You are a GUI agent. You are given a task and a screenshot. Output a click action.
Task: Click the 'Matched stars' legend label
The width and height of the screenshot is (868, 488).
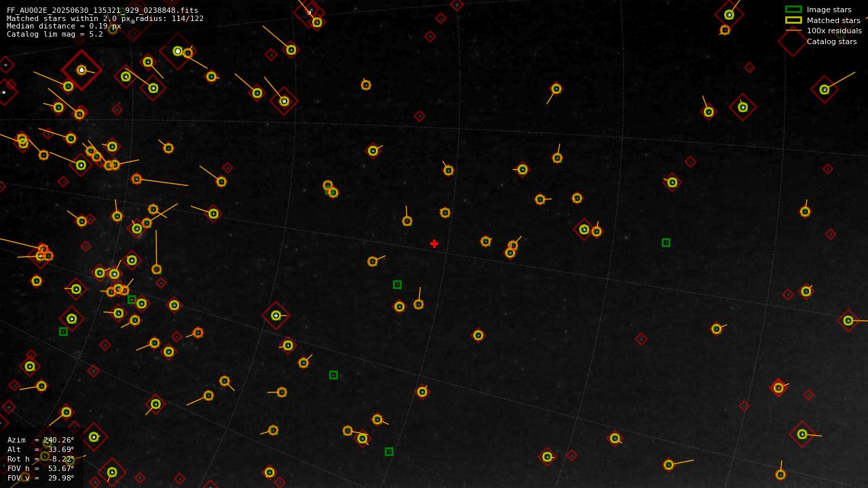[833, 20]
